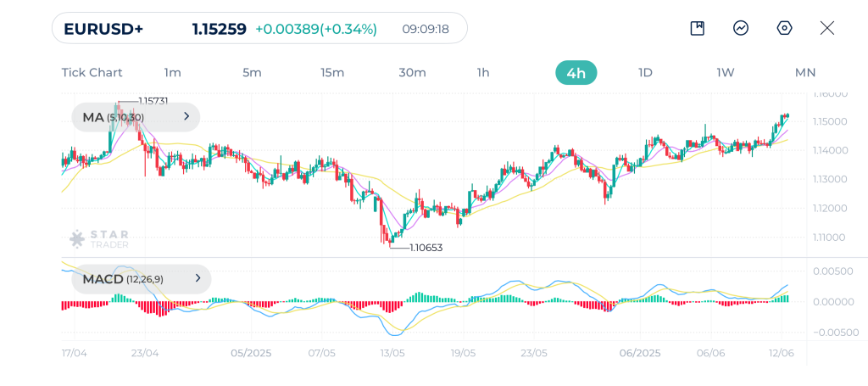Select the 1W weekly timeframe
This screenshot has width=868, height=386.
tap(726, 73)
